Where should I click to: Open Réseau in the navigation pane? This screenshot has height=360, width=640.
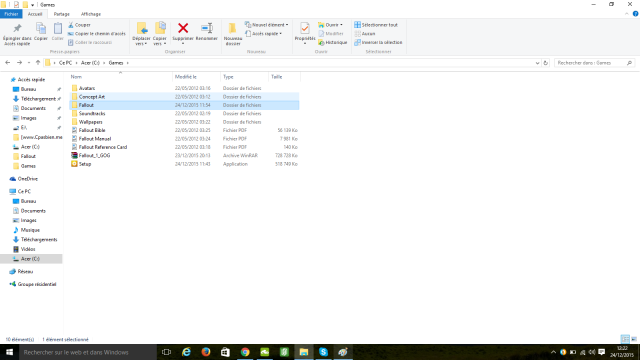[x=25, y=271]
